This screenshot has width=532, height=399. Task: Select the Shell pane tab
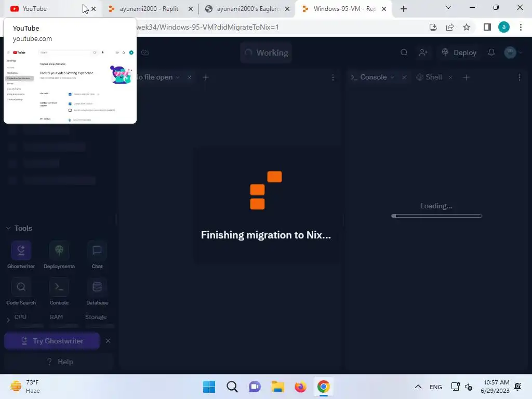(430, 77)
